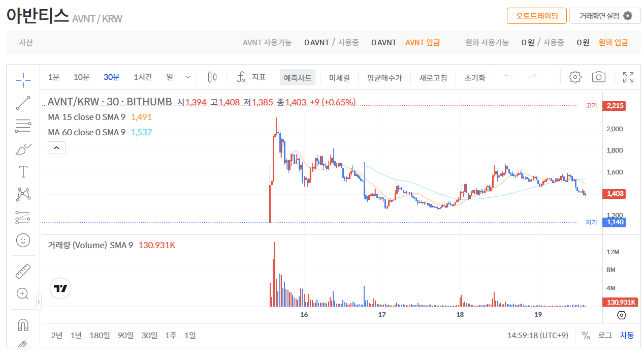Click the 원화 입금 link
Image resolution: width=644 pixels, height=358 pixels.
614,43
